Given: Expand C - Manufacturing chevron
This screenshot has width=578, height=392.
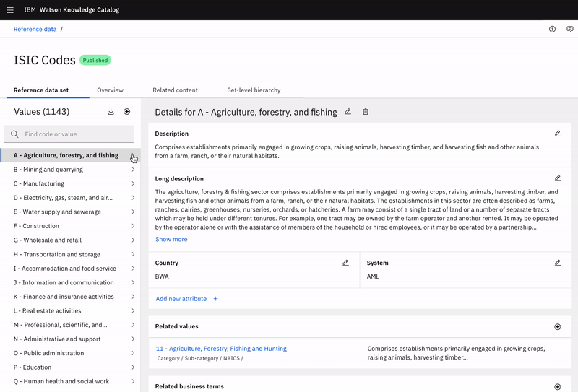Looking at the screenshot, I should click(x=133, y=183).
